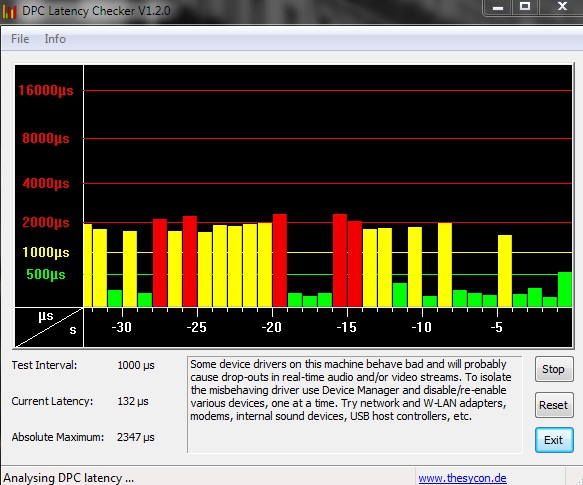
Task: Click the DPC Latency Checker title bar icon
Action: [x=9, y=11]
